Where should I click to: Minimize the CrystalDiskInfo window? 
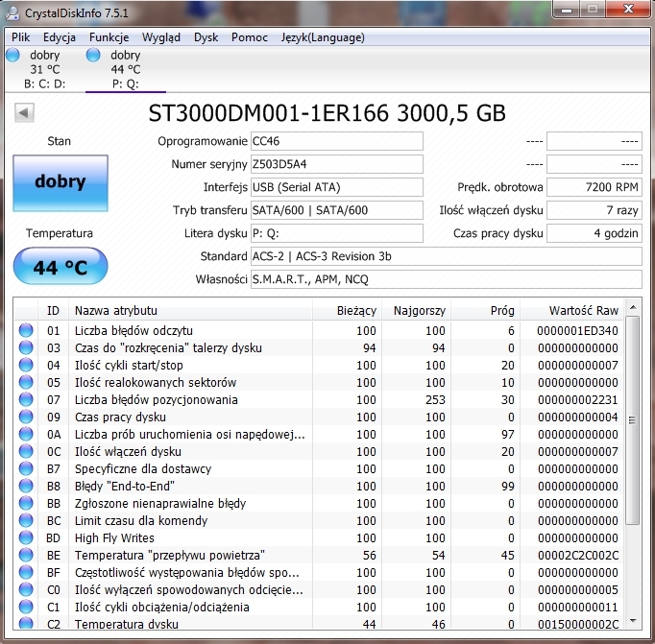pos(567,10)
